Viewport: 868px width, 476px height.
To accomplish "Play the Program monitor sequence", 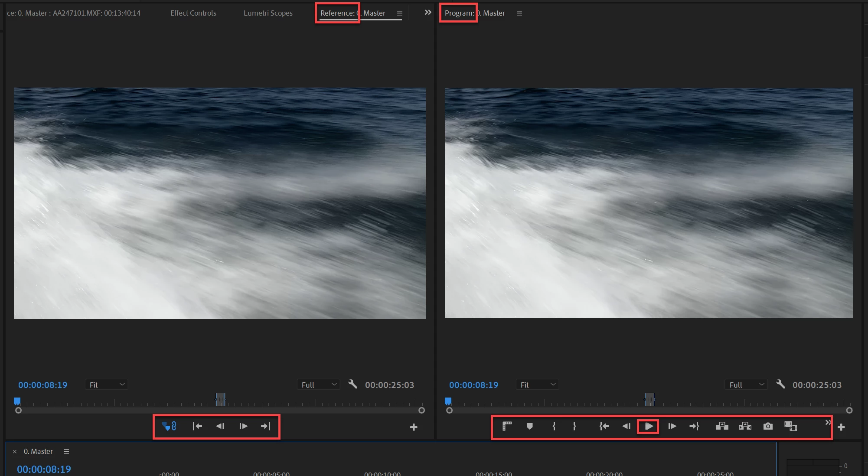I will 649,427.
